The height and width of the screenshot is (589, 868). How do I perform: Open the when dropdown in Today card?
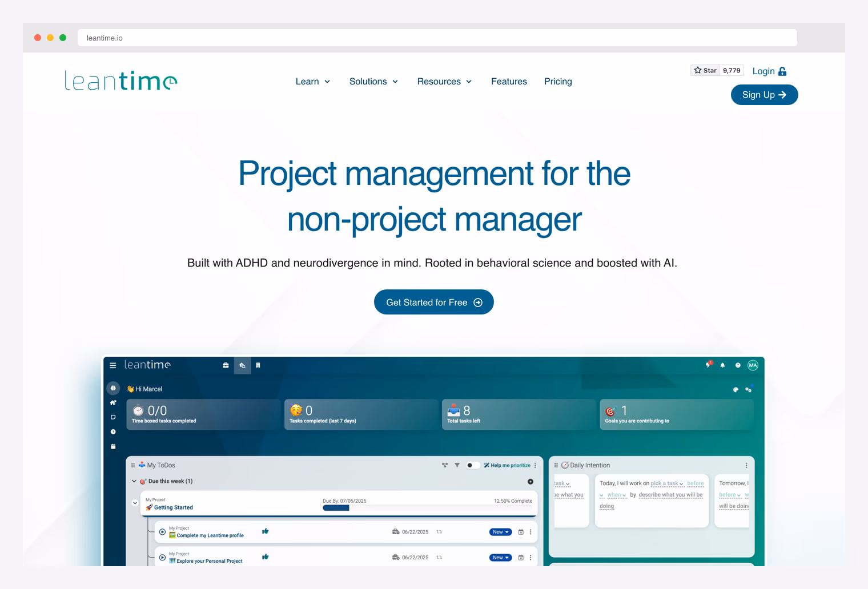617,495
